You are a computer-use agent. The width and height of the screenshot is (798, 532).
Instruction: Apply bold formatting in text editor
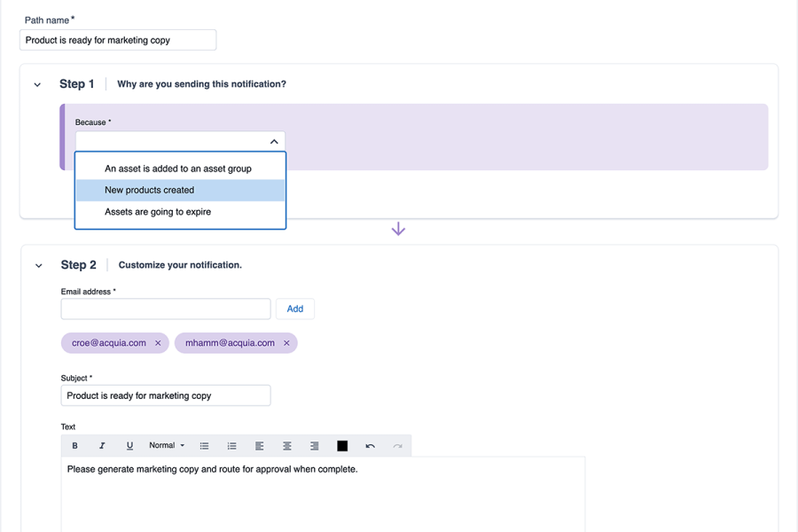(74, 446)
